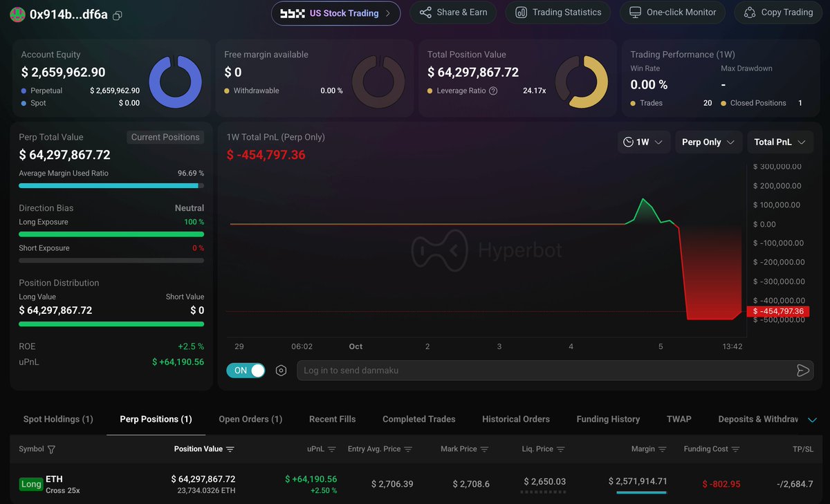Image resolution: width=830 pixels, height=504 pixels.
Task: Open danmaku settings hexagon icon
Action: 281,371
